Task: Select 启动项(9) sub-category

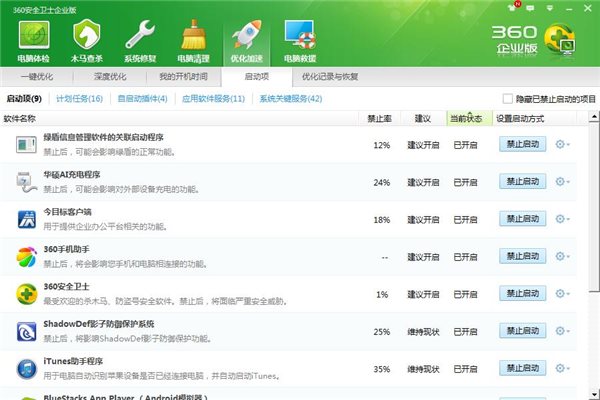Action: coord(24,99)
